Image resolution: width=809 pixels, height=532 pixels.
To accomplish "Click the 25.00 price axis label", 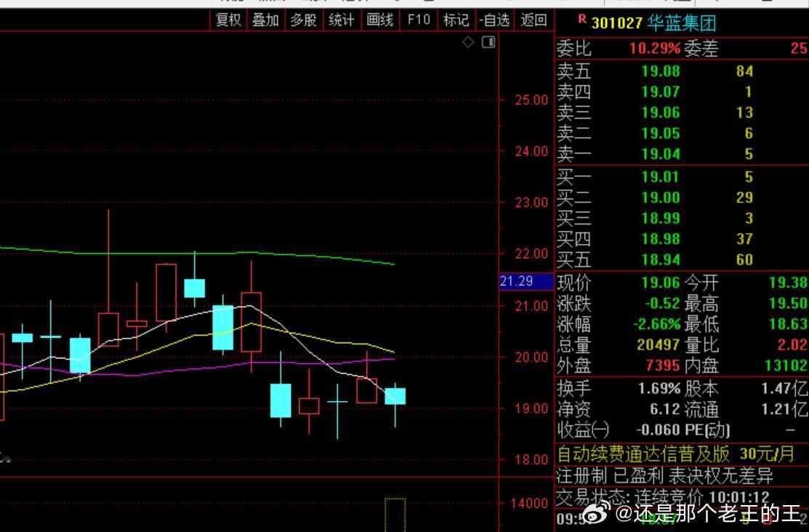I will click(531, 100).
